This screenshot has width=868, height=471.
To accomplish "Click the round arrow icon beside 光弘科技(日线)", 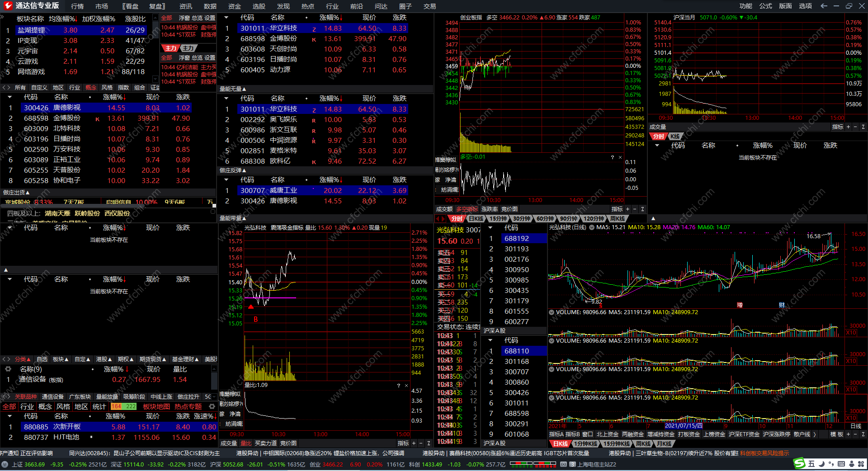I will click(x=591, y=227).
